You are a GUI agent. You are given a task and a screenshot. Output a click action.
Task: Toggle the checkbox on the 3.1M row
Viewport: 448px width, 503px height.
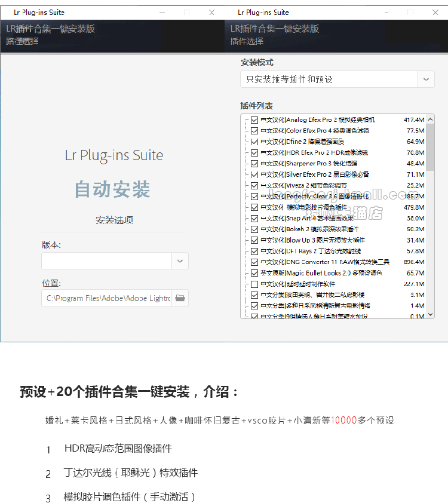click(x=254, y=295)
